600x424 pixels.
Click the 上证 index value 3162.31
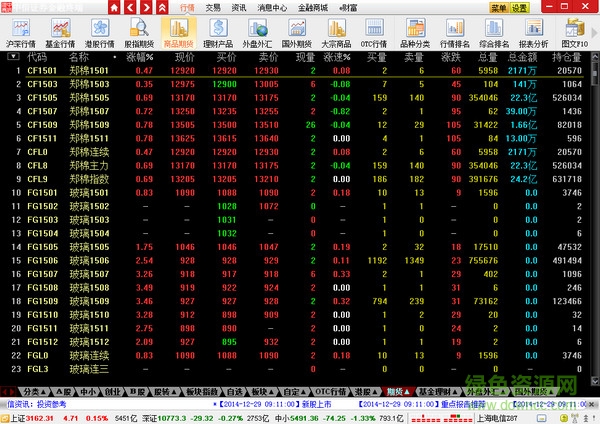coord(40,418)
